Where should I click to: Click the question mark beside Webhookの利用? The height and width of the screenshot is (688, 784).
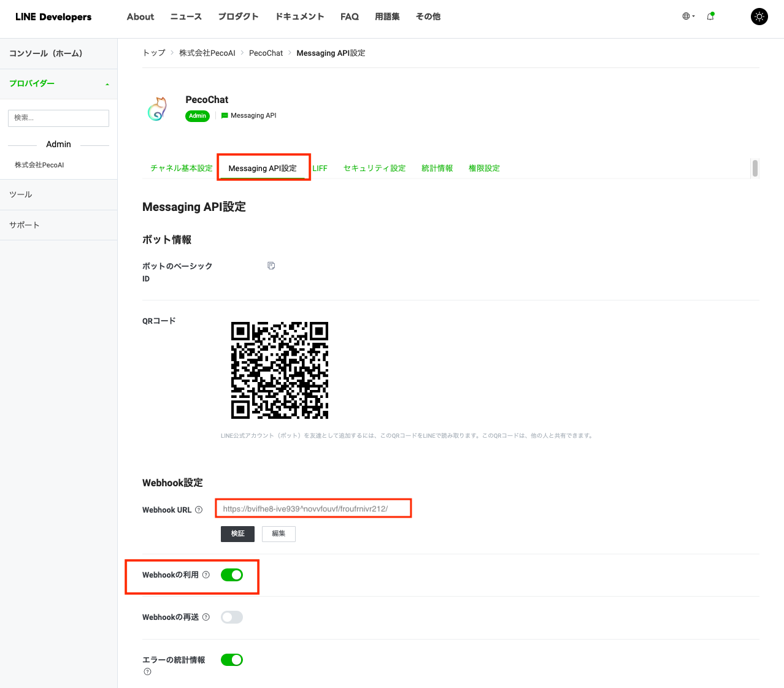coord(207,575)
